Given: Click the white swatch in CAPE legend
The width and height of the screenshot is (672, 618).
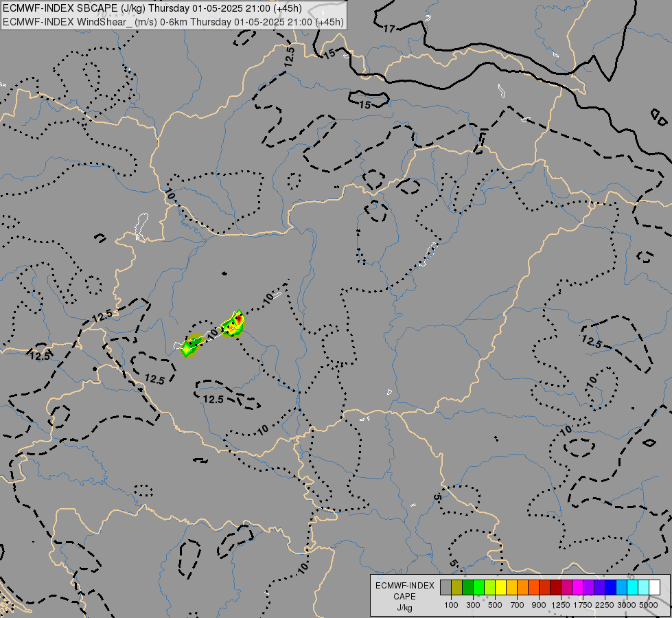Looking at the screenshot, I should pyautogui.click(x=654, y=588).
